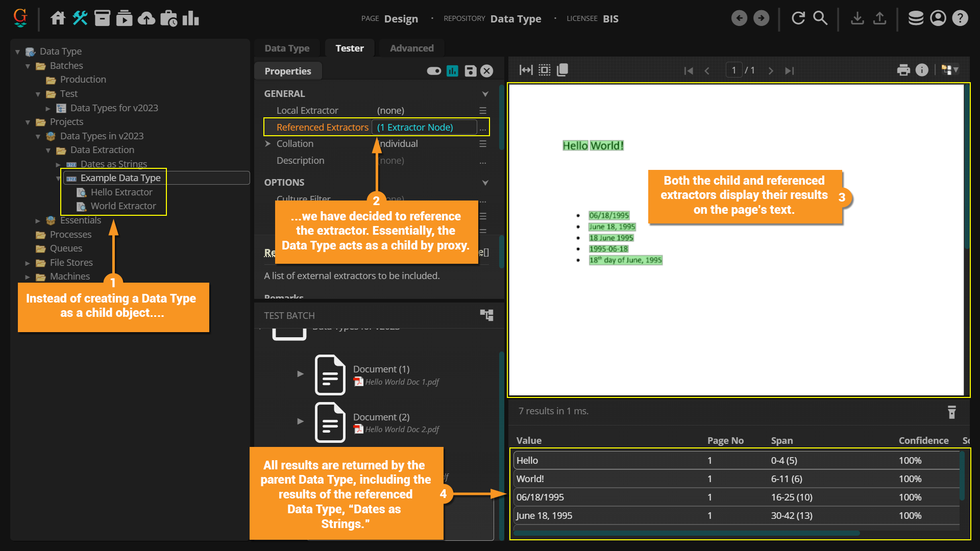
Task: Open the search magnifier icon
Action: pyautogui.click(x=820, y=18)
